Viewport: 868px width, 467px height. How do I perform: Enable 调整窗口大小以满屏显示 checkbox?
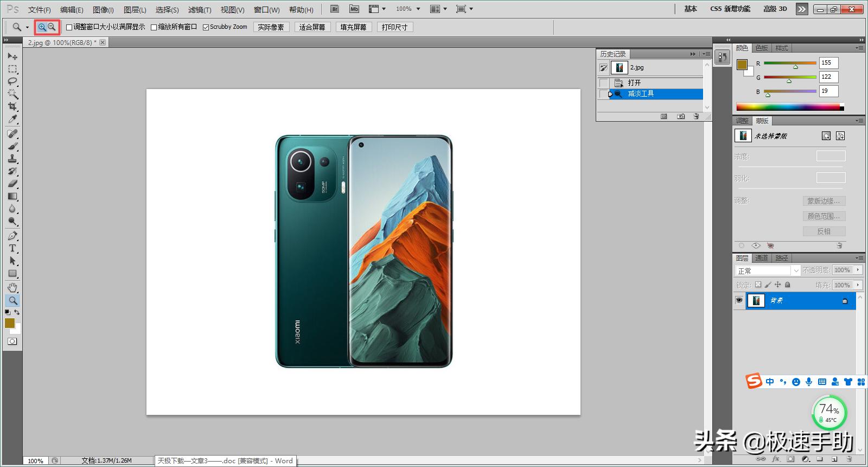[69, 27]
